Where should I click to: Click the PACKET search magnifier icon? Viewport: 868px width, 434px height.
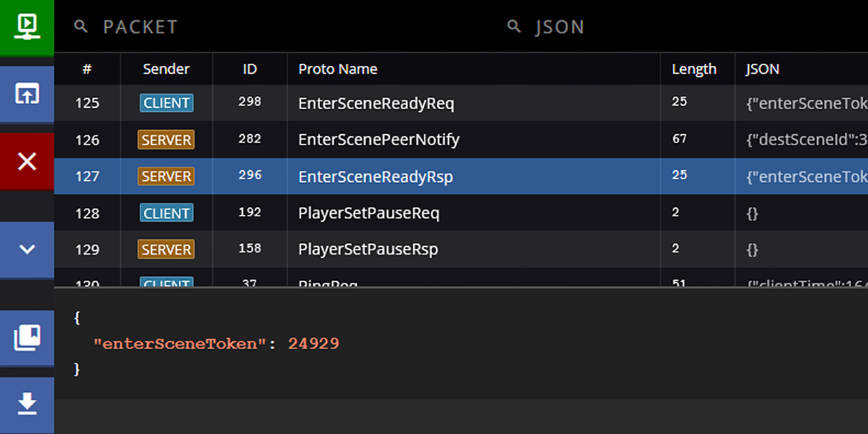click(x=81, y=26)
